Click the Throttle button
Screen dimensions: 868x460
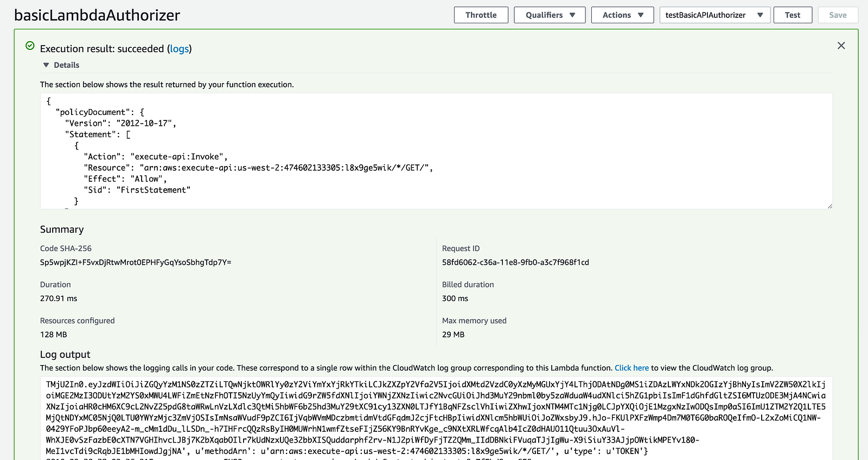(481, 15)
